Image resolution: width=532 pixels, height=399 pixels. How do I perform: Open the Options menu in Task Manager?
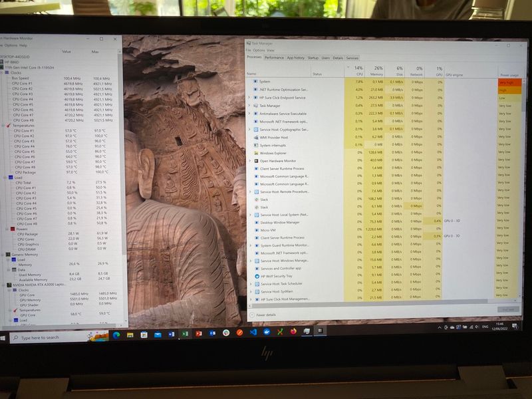pyautogui.click(x=259, y=51)
